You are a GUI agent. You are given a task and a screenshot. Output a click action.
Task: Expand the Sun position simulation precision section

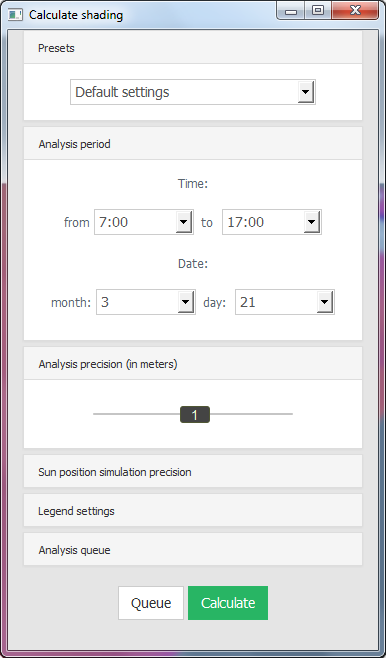[x=193, y=472]
